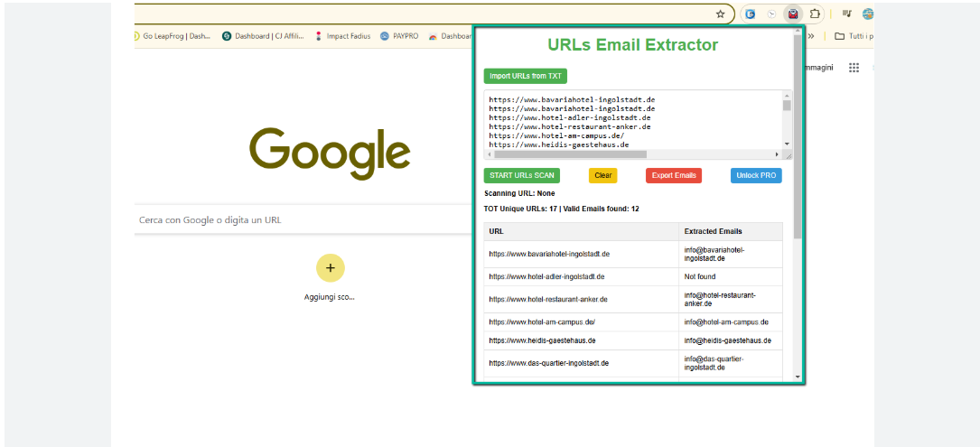
Task: Open the Dashboard CJ Affiliate bookmark
Action: point(263,36)
